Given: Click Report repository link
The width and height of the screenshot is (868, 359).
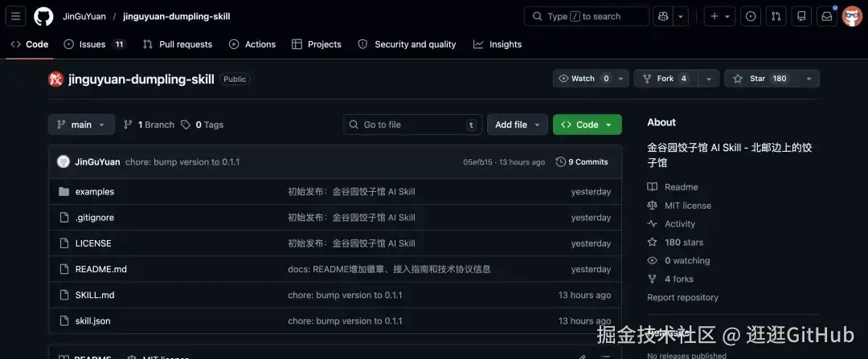Looking at the screenshot, I should [x=682, y=298].
